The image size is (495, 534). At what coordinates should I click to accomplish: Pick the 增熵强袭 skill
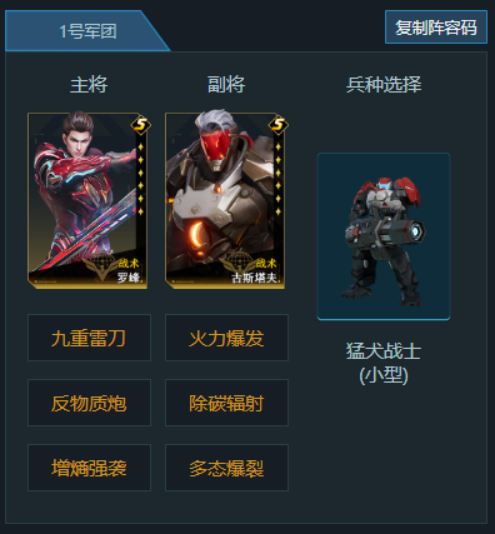[x=89, y=468]
